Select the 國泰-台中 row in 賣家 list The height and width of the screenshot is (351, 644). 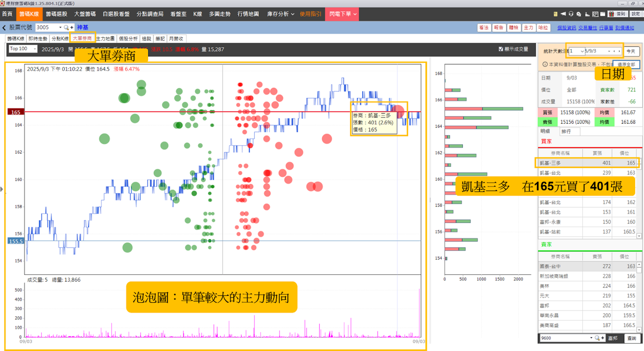click(587, 266)
